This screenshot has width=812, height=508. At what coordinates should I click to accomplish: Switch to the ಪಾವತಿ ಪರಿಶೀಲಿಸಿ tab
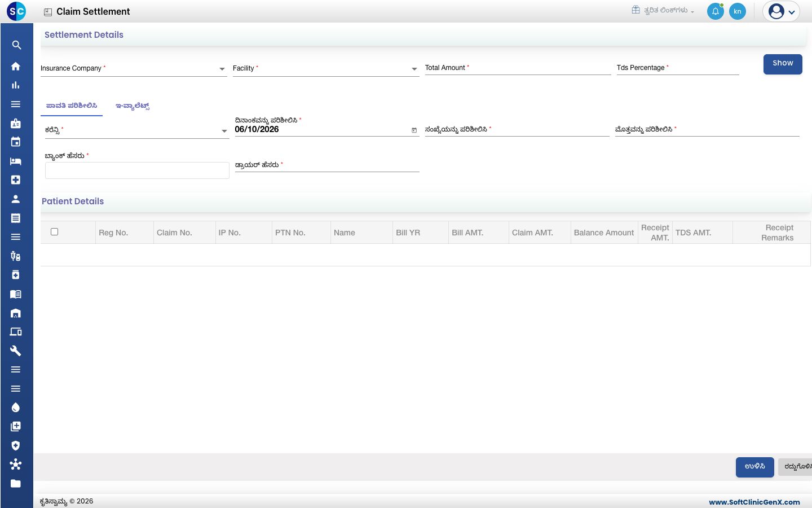pos(72,106)
